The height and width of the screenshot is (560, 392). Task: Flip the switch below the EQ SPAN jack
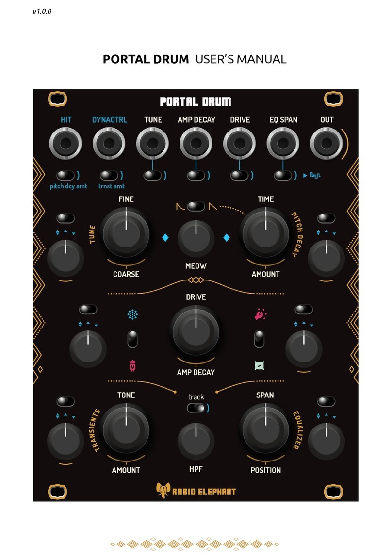point(283,175)
